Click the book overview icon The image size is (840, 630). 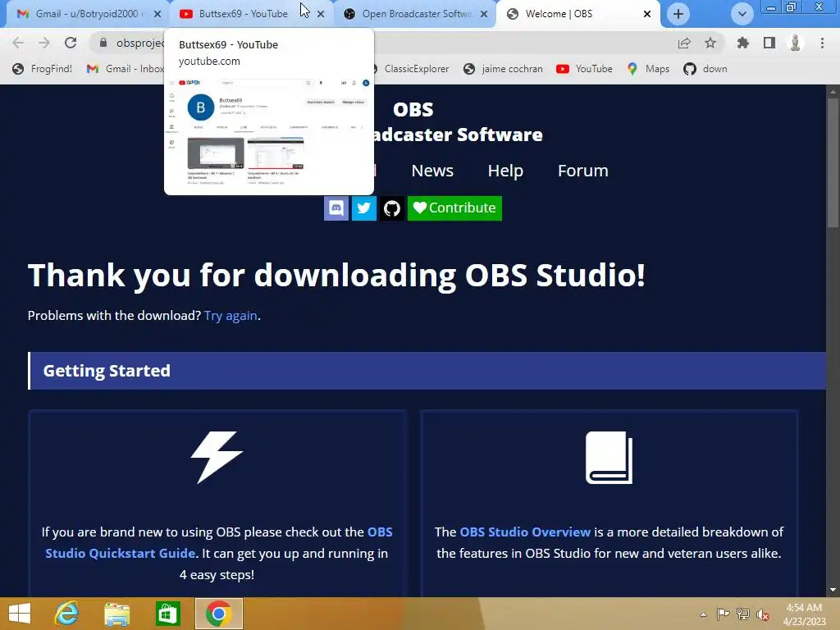609,458
